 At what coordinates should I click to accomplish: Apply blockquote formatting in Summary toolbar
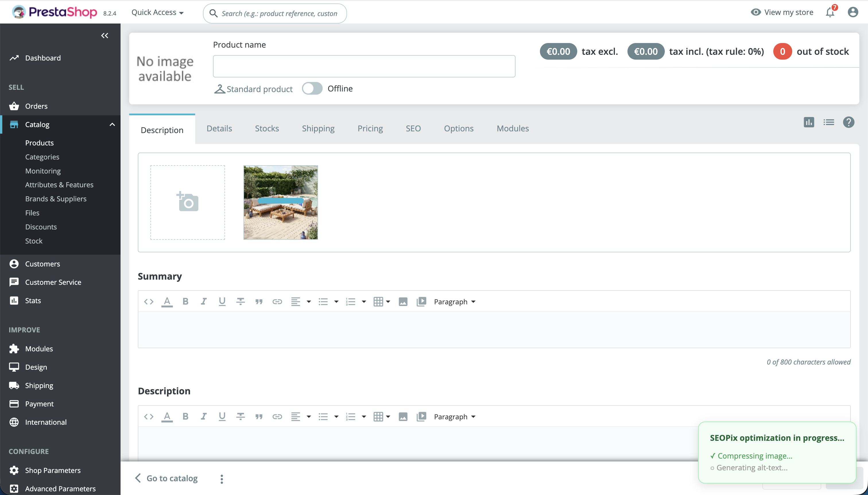[259, 301]
